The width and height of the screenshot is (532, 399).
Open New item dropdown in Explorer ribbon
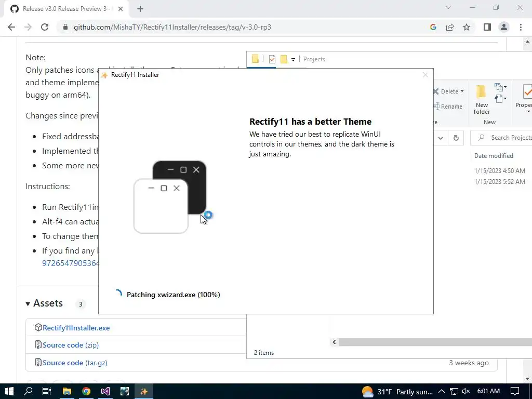500,87
